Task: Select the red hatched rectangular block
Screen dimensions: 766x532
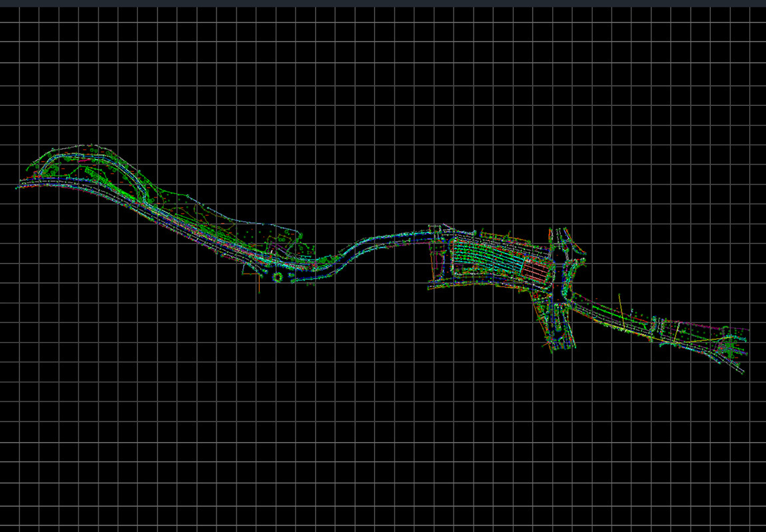Action: (535, 270)
